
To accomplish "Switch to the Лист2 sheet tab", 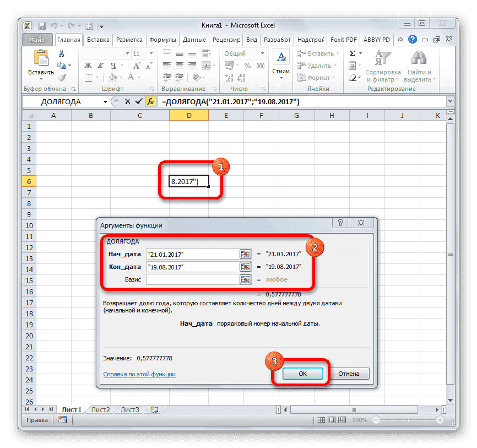I will (x=101, y=409).
